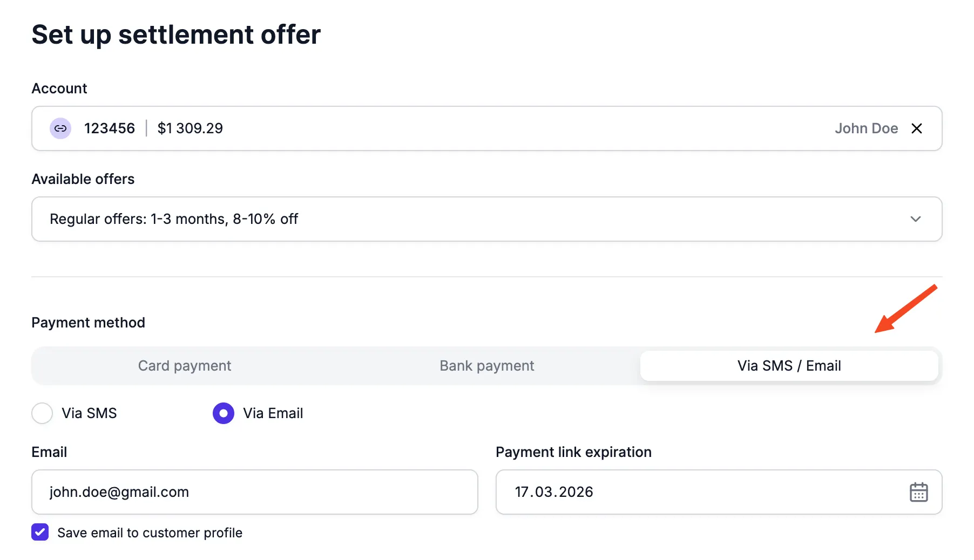Click the $1 309.29 balance amount
This screenshot has height=560, width=974.
click(190, 128)
